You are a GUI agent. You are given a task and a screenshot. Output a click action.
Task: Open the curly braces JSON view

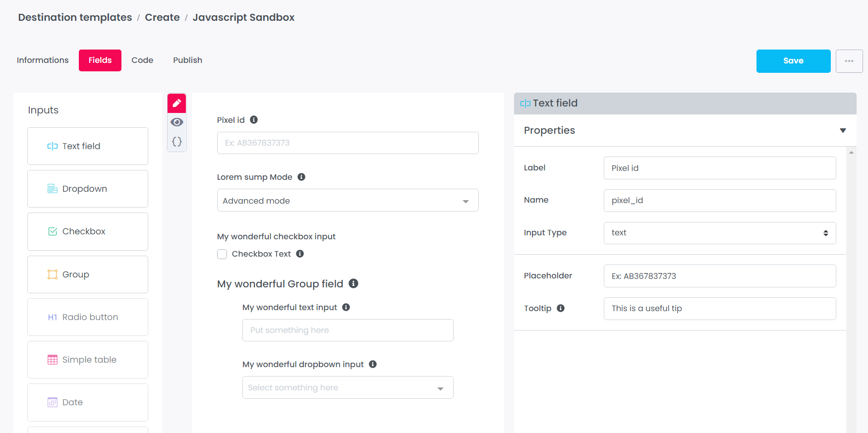click(x=177, y=142)
